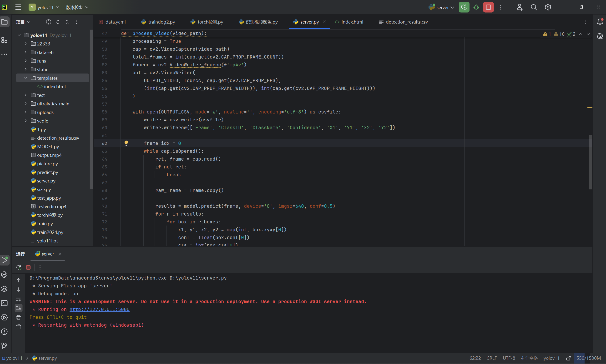The height and width of the screenshot is (364, 606).
Task: Expand the datasets folder
Action: (x=26, y=52)
